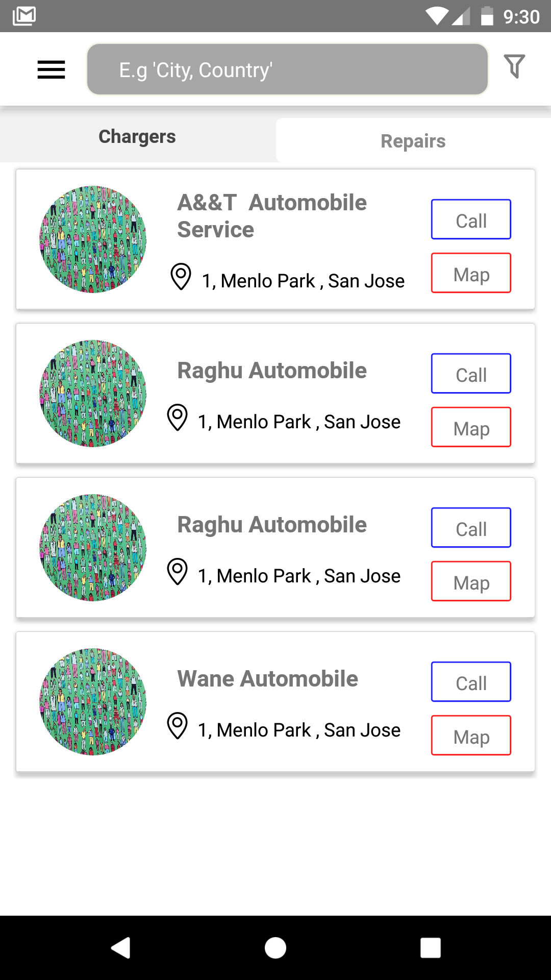Tap A&&T Automobile Service profile picture
The height and width of the screenshot is (980, 551).
(93, 239)
